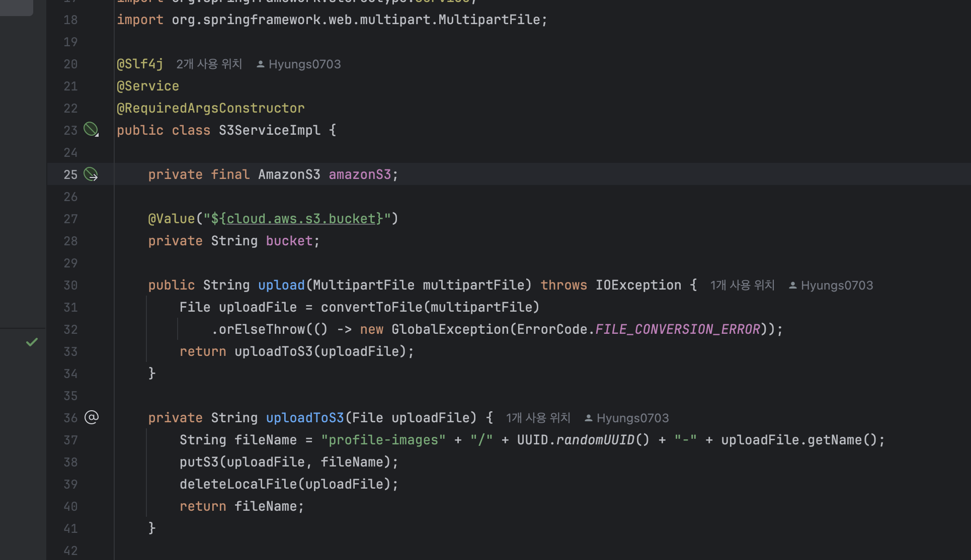The width and height of the screenshot is (971, 560).
Task: Click the deleteLocalFile method call
Action: click(x=238, y=484)
